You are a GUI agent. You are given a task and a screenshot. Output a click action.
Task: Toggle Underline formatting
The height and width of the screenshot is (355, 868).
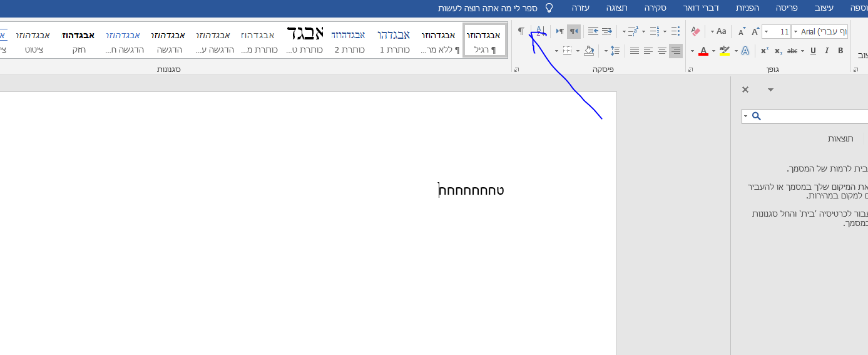pyautogui.click(x=813, y=51)
